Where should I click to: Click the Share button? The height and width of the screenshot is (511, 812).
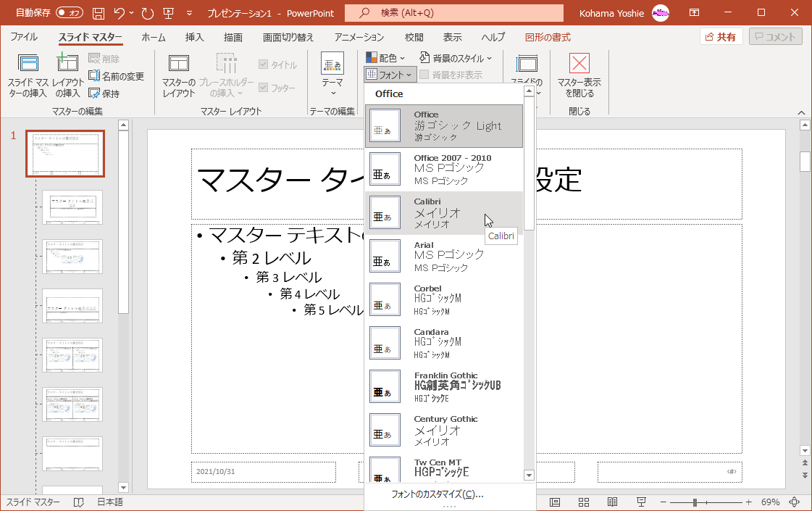click(x=721, y=37)
